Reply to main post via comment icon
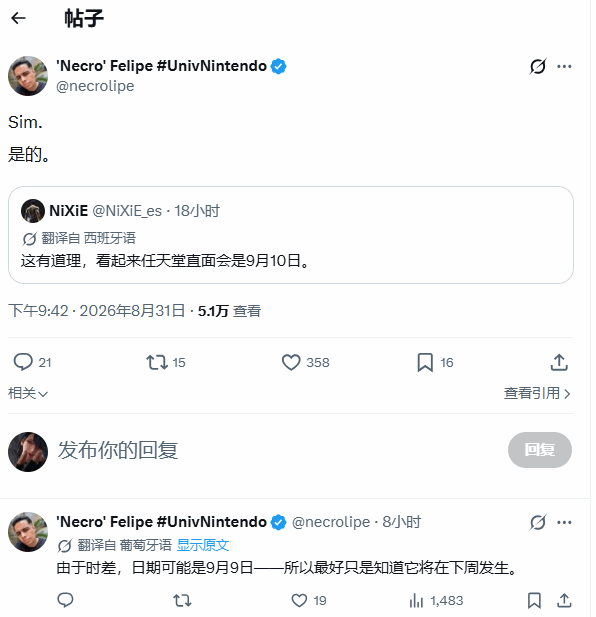 [x=23, y=362]
